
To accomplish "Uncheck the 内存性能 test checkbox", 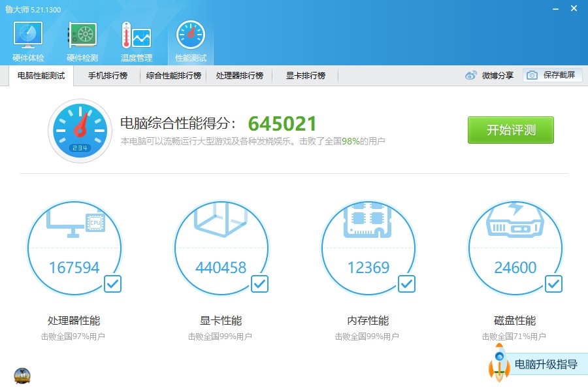I will 406,284.
